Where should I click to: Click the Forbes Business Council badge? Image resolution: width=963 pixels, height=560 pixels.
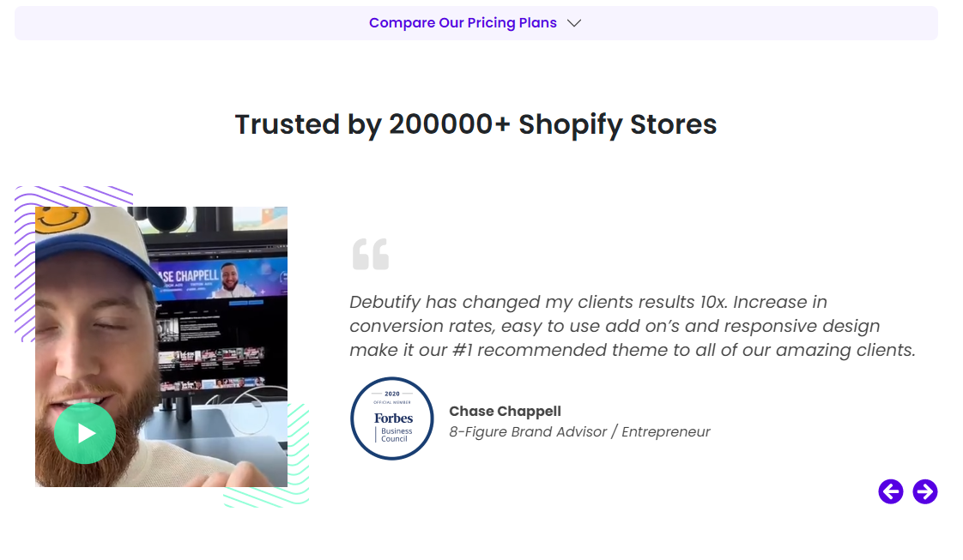(x=392, y=418)
